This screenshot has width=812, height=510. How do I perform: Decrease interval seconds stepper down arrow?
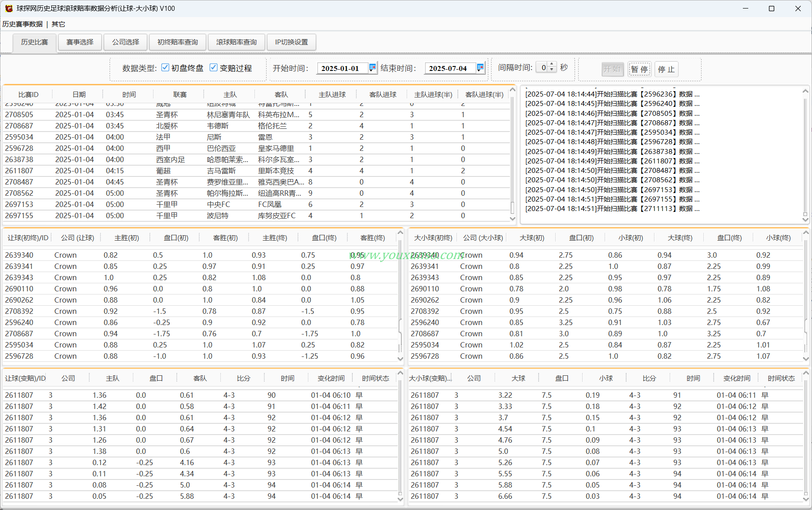[552, 70]
